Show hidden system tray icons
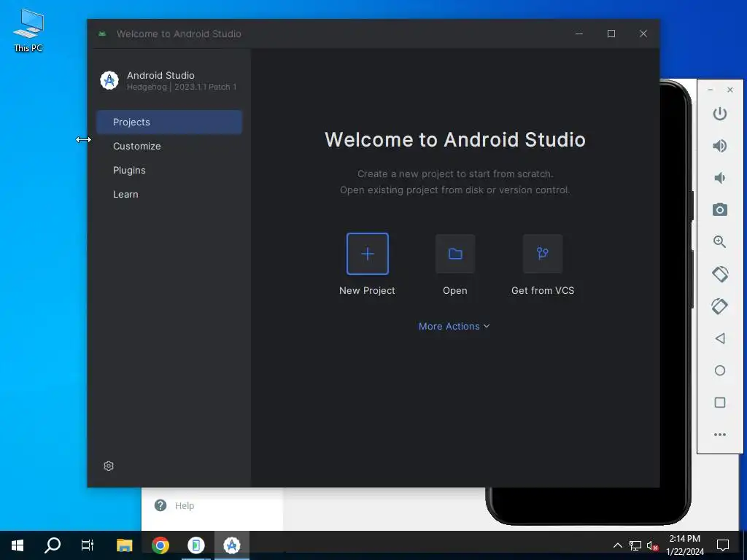This screenshot has height=560, width=747. (617, 545)
